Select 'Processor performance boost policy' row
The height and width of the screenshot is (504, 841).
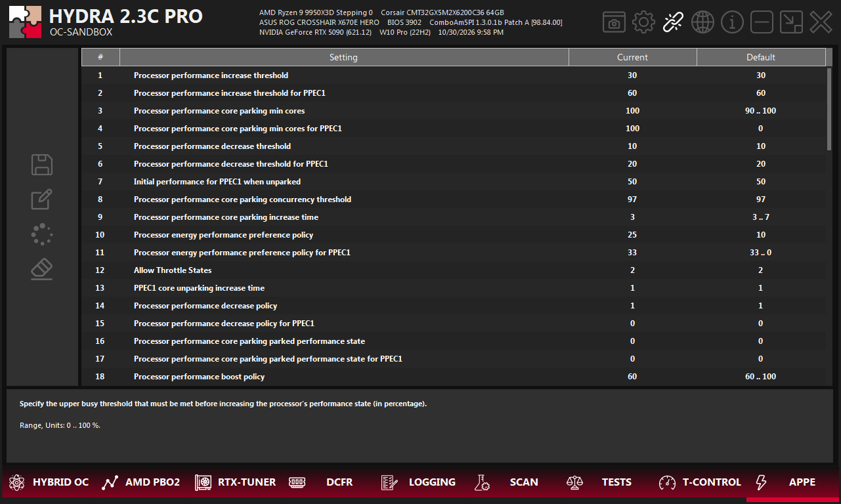[x=454, y=377]
